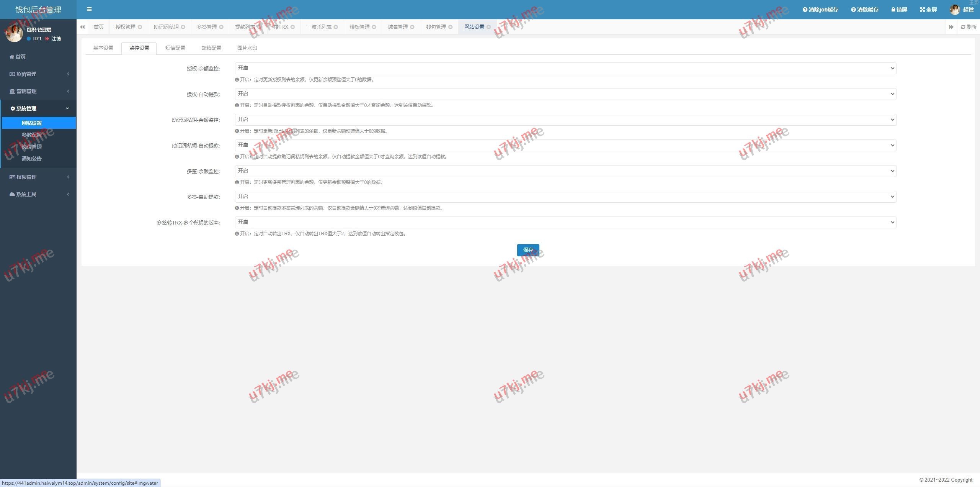Collapse the 系统管理 sidebar menu
980x487 pixels.
tap(38, 108)
